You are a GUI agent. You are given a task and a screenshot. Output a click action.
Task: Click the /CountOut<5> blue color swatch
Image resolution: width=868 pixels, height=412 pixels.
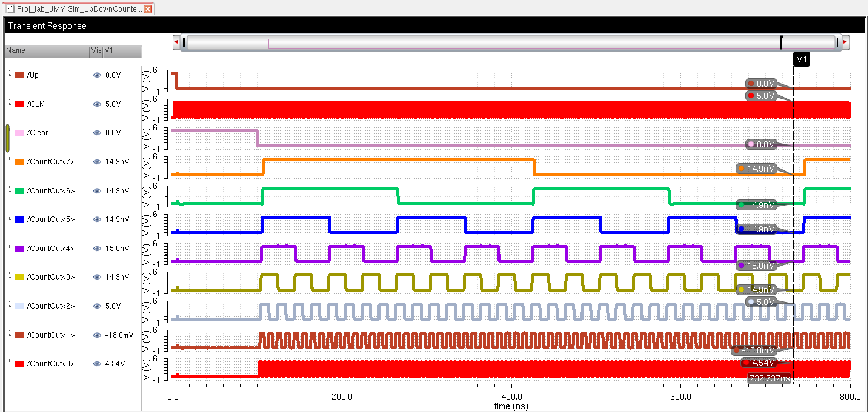click(x=19, y=219)
